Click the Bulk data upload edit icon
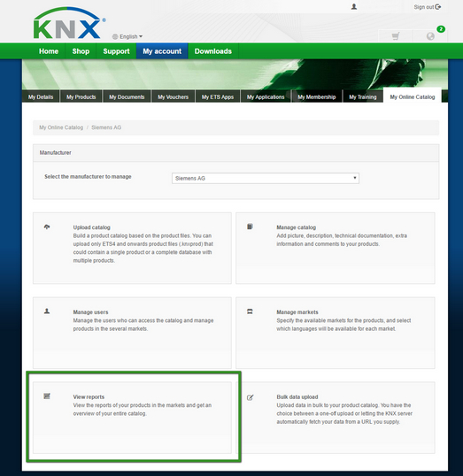The width and height of the screenshot is (463, 476). pyautogui.click(x=250, y=397)
